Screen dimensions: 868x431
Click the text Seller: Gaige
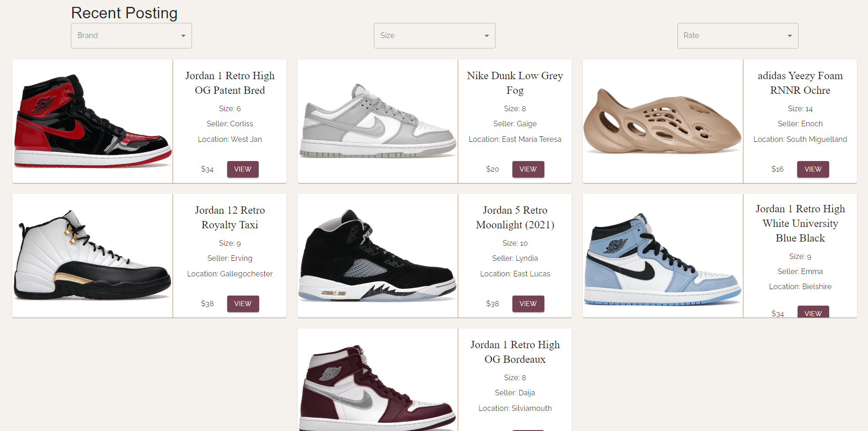tap(515, 124)
